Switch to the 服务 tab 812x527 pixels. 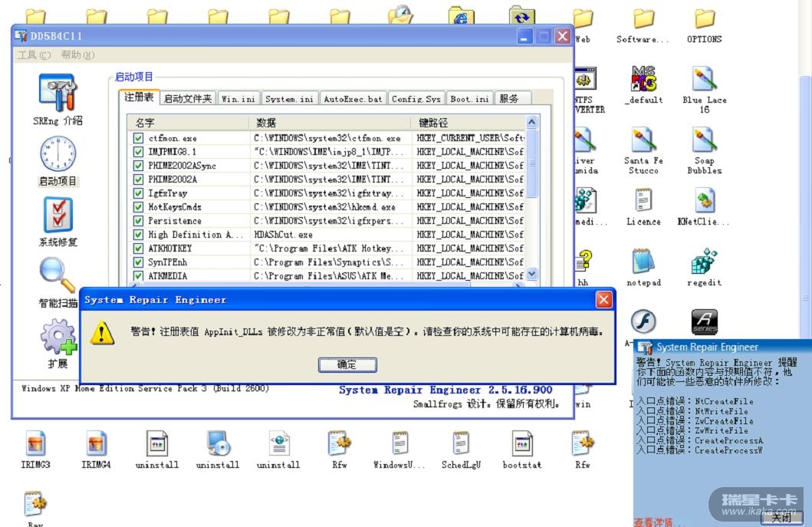tap(513, 98)
